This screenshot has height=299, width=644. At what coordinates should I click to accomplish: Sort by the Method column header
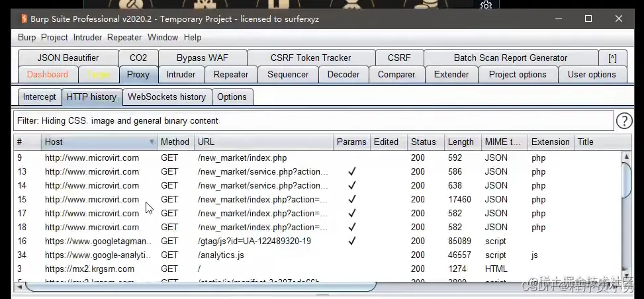point(175,142)
